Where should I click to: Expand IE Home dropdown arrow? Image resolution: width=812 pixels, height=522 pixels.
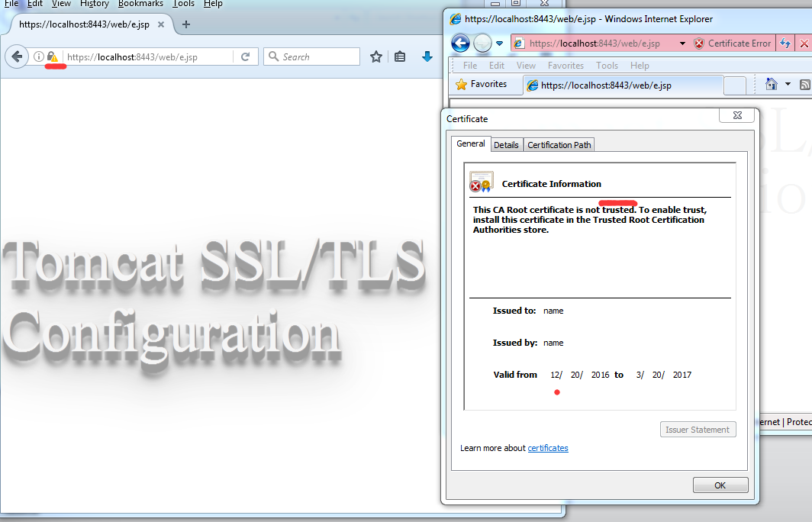788,84
